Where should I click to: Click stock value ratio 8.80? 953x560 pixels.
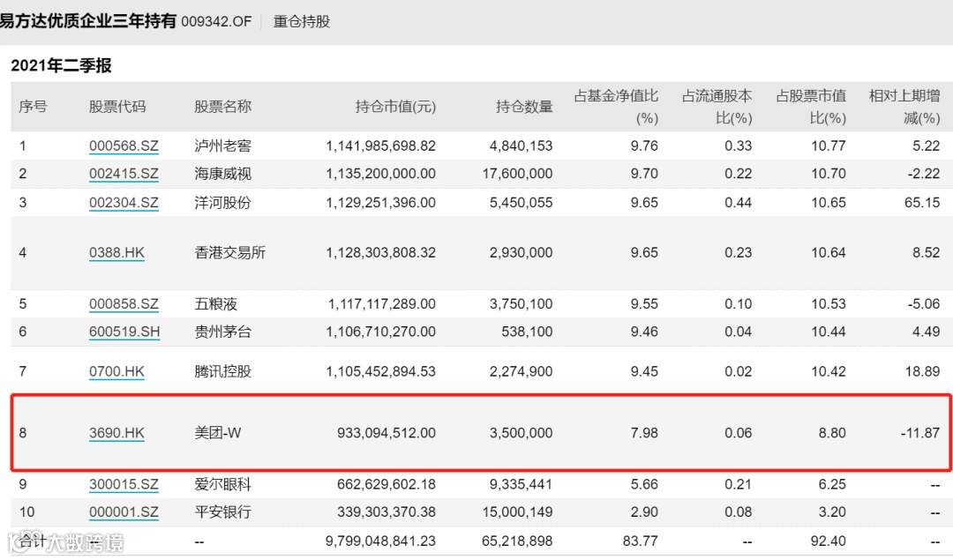[x=832, y=433]
